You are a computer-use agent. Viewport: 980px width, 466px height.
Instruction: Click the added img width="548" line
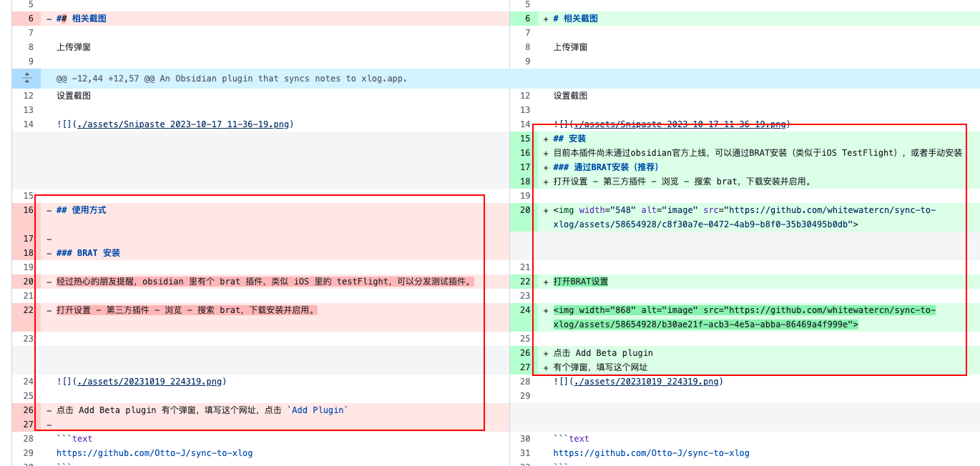(x=744, y=210)
